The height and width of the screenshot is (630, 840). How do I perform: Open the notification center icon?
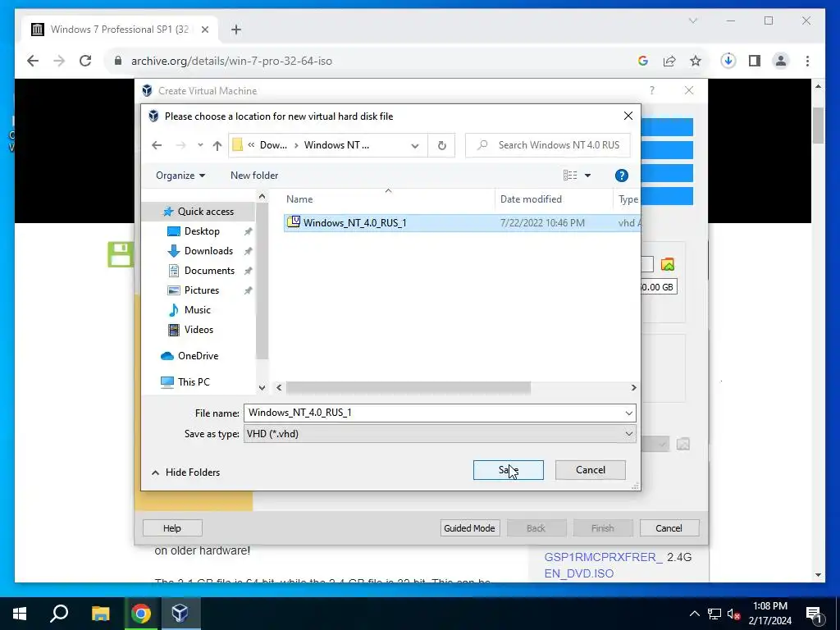coord(814,614)
